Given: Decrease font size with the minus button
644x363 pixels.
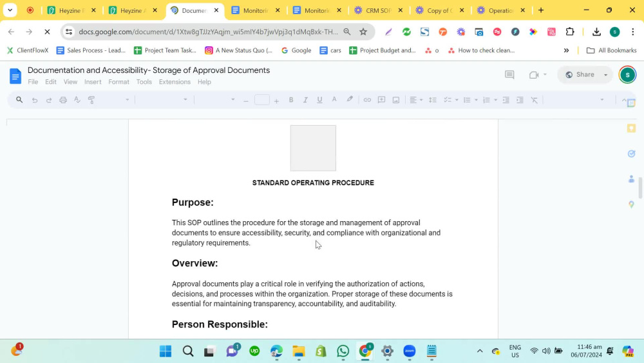Looking at the screenshot, I should (246, 101).
